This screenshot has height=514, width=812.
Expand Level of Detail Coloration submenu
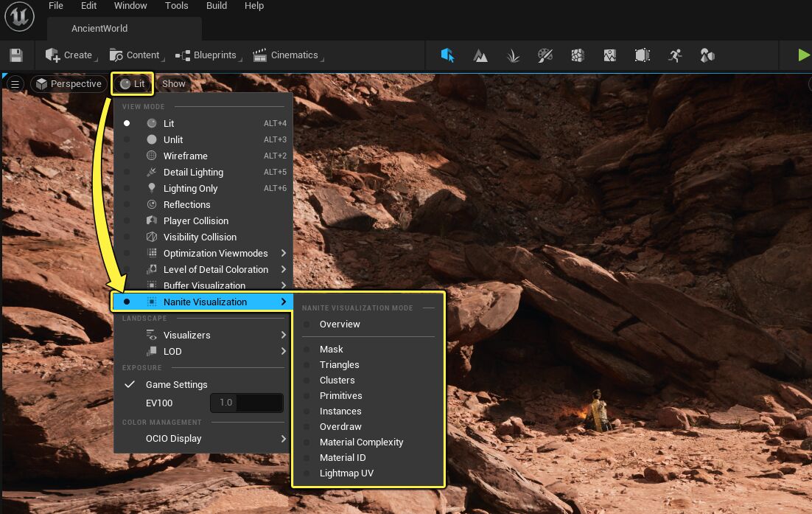coord(283,269)
